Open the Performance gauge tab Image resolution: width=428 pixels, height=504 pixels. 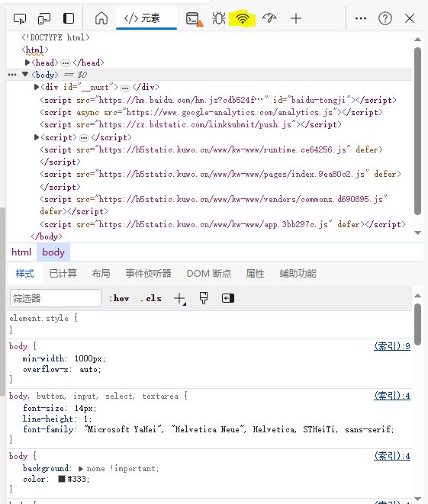[269, 18]
